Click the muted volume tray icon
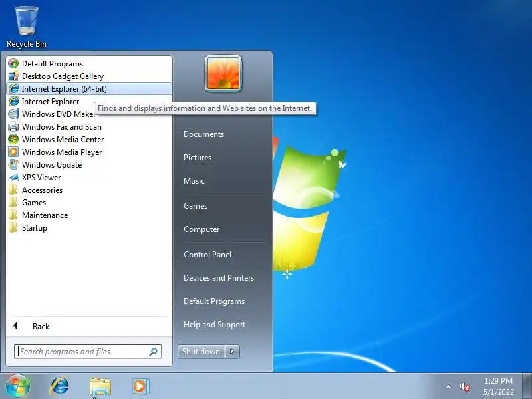532x399 pixels. click(464, 386)
